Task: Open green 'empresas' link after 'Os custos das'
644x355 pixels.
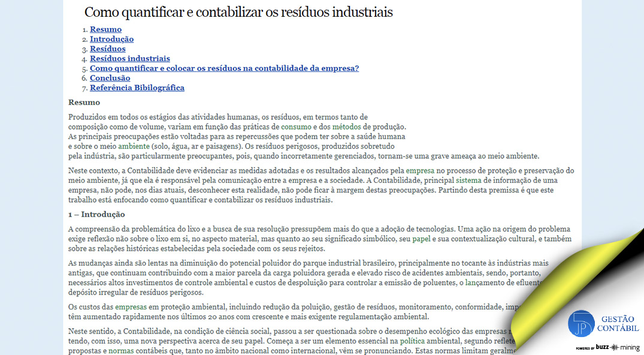Action: [131, 307]
